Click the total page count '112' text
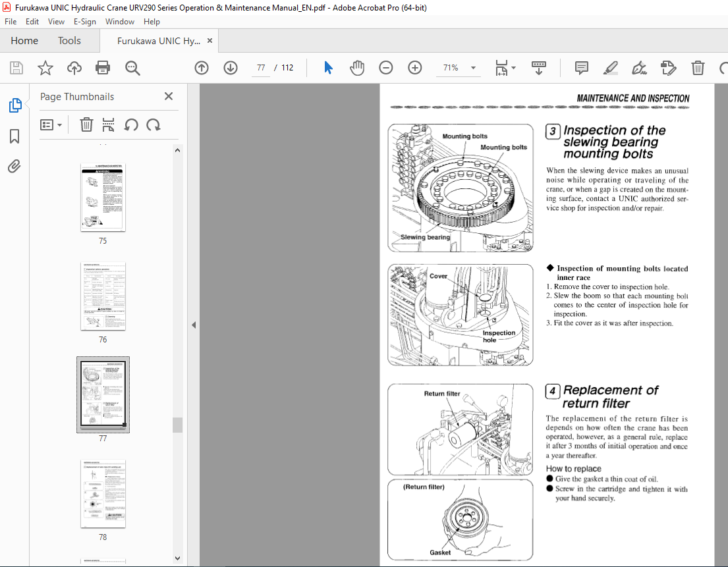 point(287,68)
